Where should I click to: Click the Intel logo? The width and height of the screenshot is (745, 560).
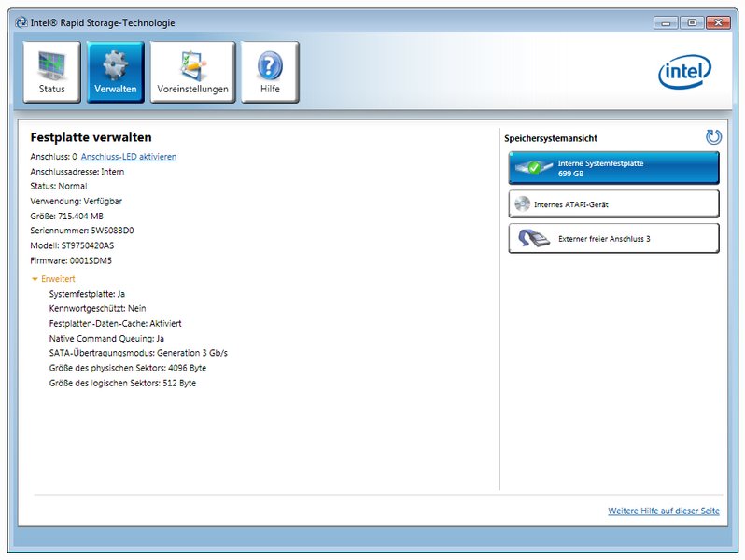tap(684, 71)
